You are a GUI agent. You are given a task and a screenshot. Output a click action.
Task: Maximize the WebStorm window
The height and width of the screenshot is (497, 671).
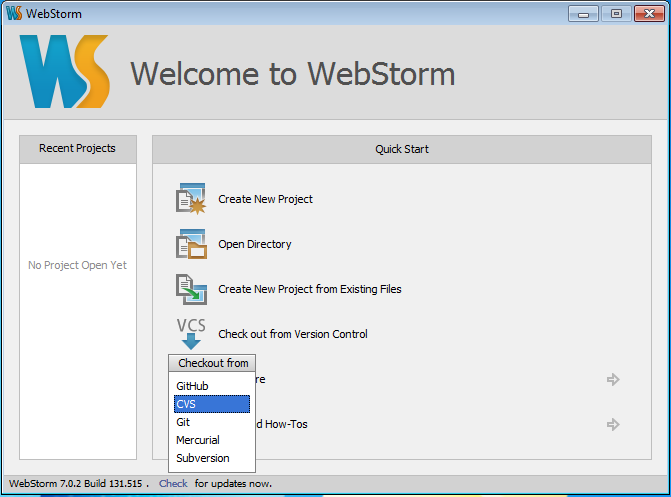616,14
